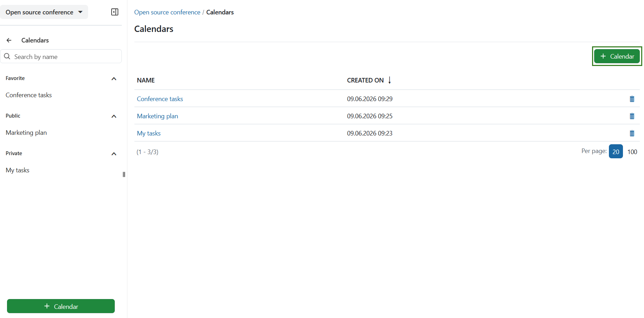This screenshot has width=644, height=318.
Task: Click the Calendars page heading
Action: tap(154, 29)
